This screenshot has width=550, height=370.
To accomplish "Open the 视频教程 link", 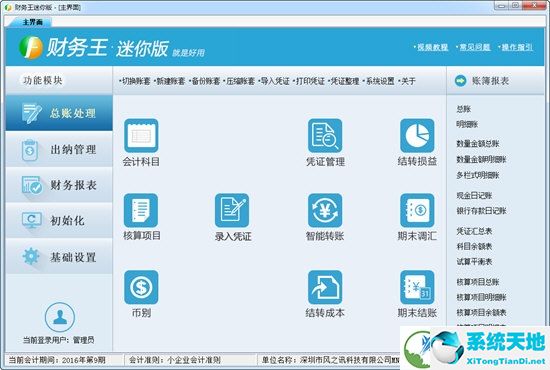I will (x=431, y=47).
